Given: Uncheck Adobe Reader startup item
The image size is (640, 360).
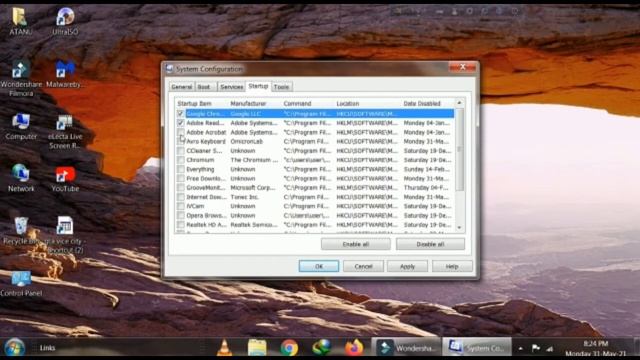Looking at the screenshot, I should (180, 123).
